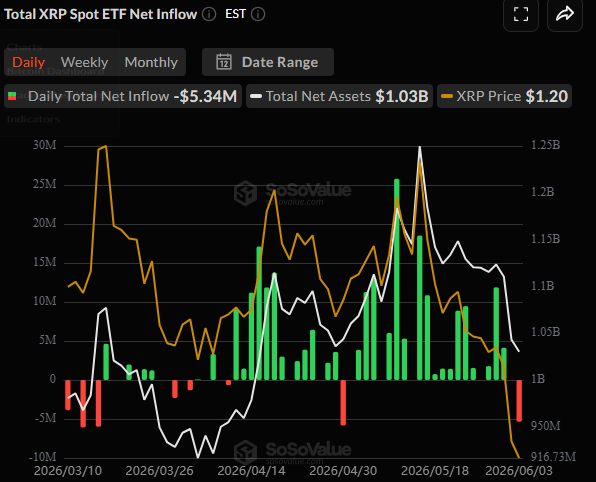596x482 pixels.
Task: Click the 916.73M right axis label
Action: click(x=553, y=457)
